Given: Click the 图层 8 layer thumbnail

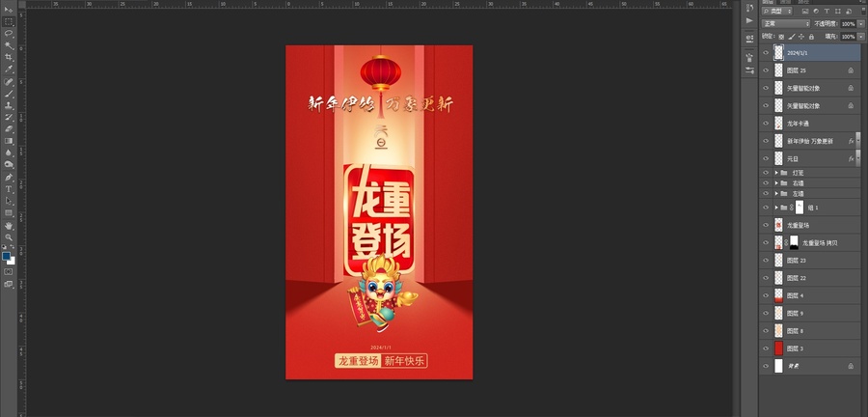Looking at the screenshot, I should [x=778, y=331].
